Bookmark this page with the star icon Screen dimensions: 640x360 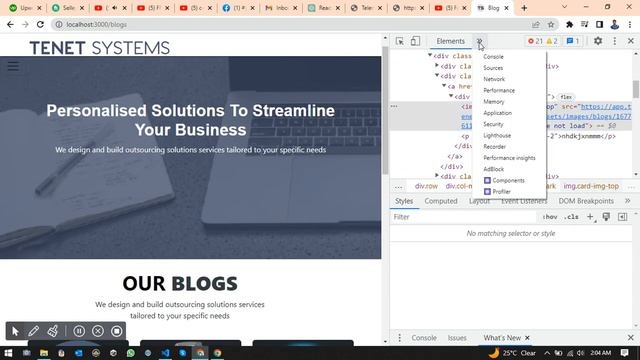(x=551, y=24)
